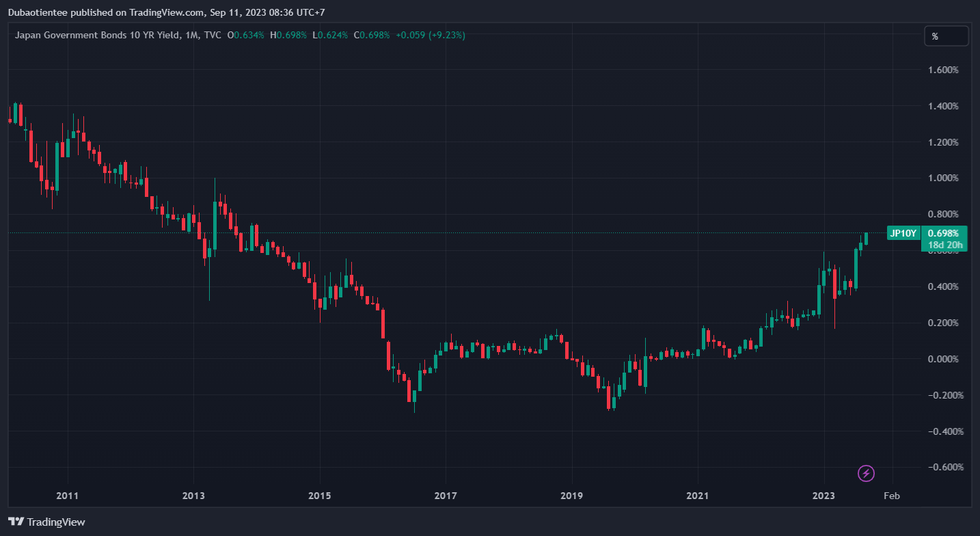Open the % price scale unit button

click(946, 36)
